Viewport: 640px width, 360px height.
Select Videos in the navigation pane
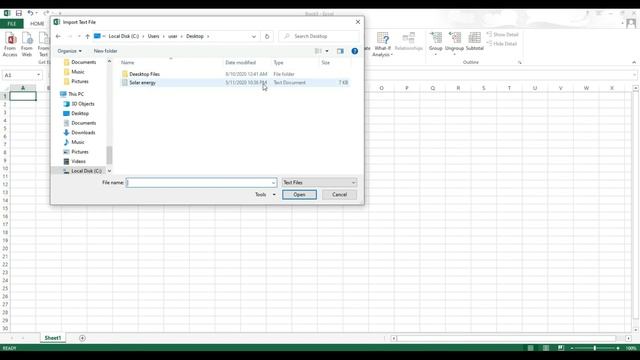pos(75,162)
